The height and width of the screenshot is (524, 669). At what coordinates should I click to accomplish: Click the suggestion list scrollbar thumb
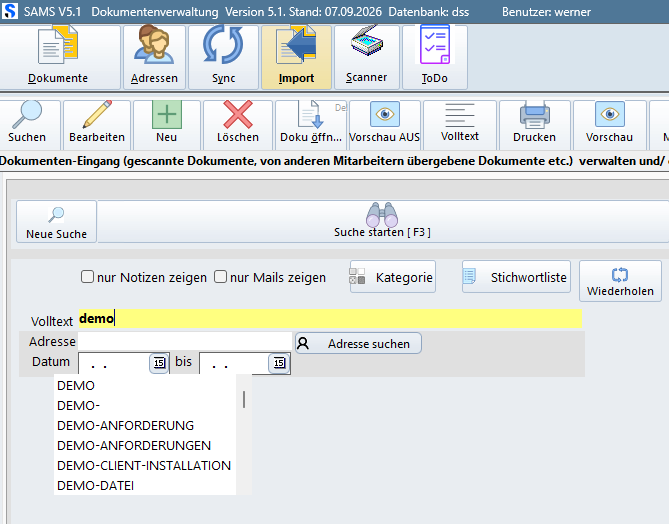click(244, 399)
